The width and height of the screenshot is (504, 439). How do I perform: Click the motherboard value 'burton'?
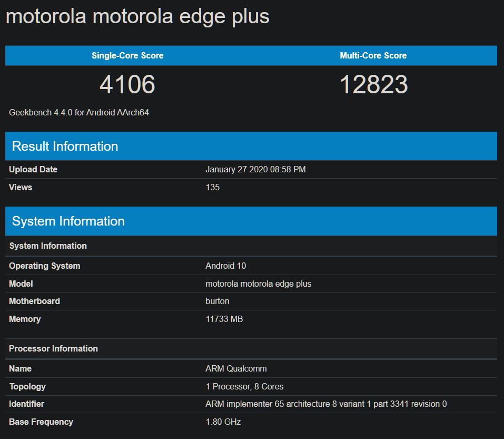(x=218, y=301)
